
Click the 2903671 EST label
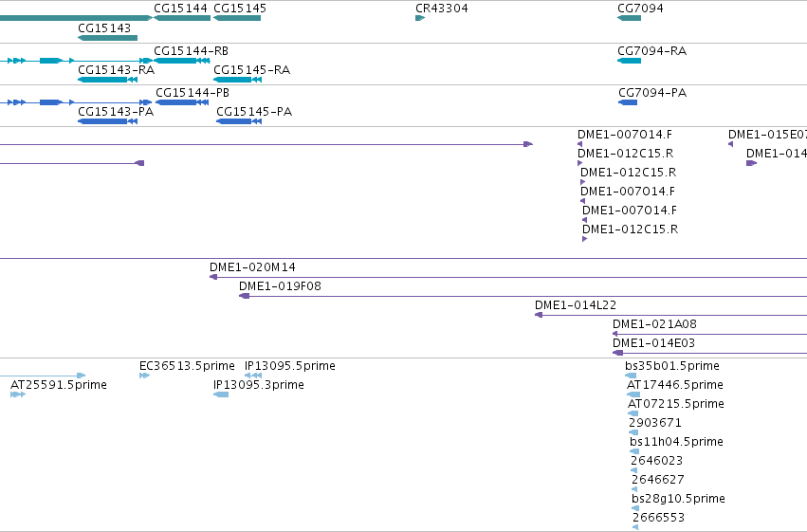click(655, 423)
